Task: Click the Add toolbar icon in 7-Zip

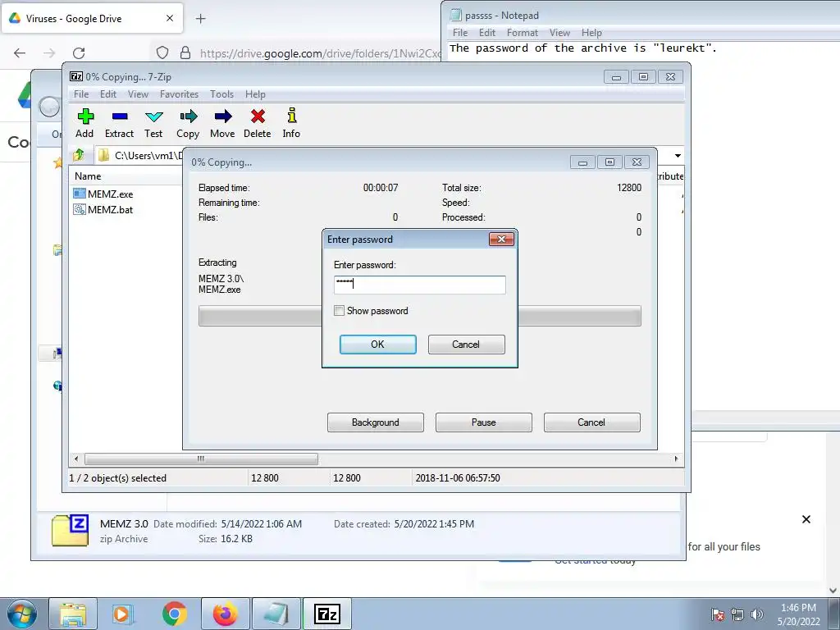Action: point(85,123)
